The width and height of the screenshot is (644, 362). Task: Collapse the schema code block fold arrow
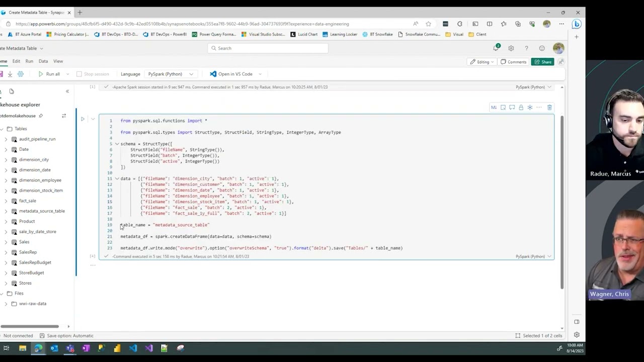coord(117,144)
